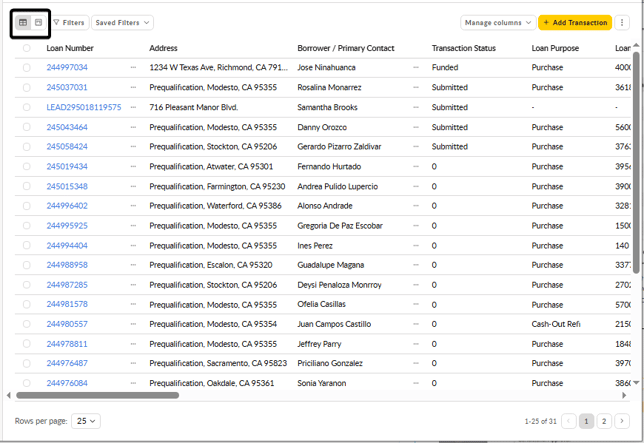The image size is (644, 443).
Task: Sort by the Loan Number column header
Action: (70, 48)
